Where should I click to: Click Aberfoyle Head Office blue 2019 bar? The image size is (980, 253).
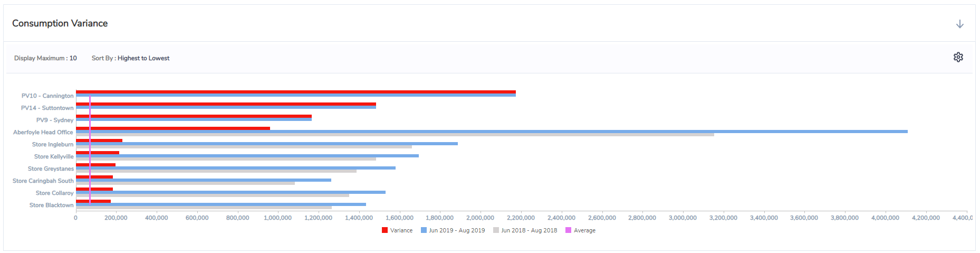pos(492,132)
